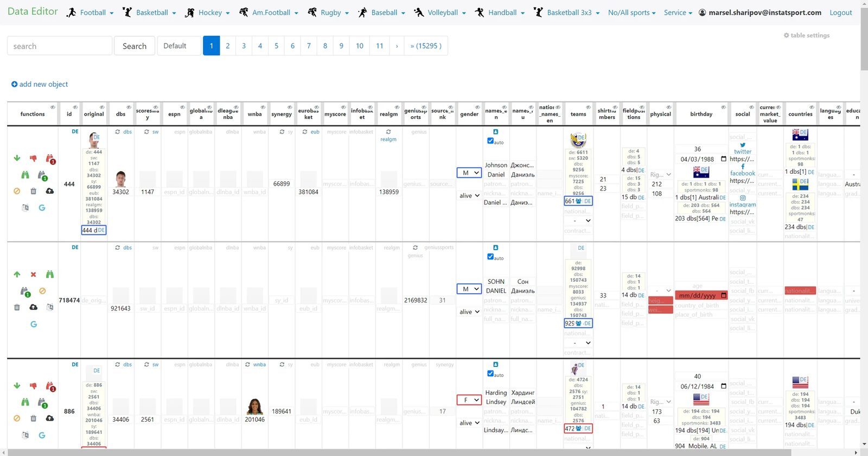Refresh the dbs source for player 444
This screenshot has height=456, width=868.
[118, 132]
